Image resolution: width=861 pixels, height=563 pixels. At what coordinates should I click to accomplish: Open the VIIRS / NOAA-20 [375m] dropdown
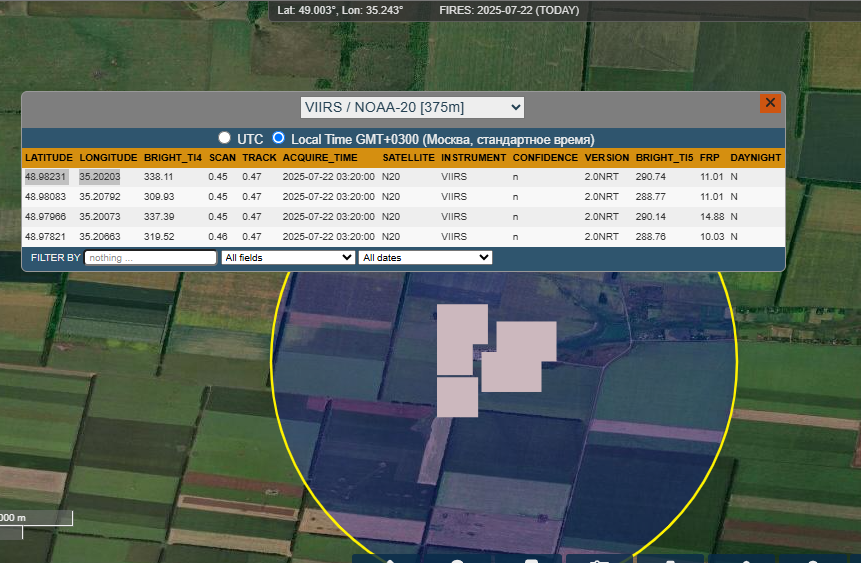pos(412,107)
